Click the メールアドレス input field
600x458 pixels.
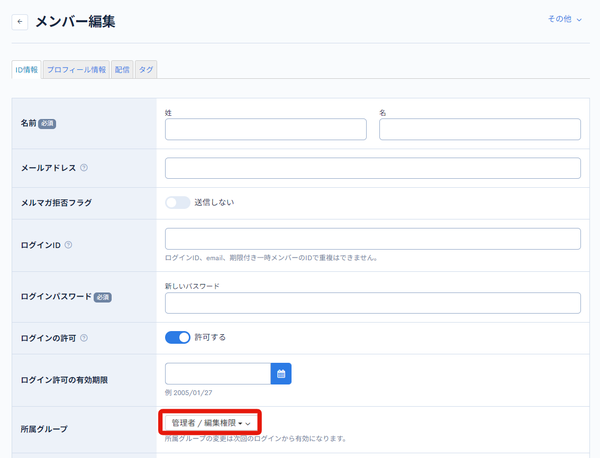coord(373,168)
